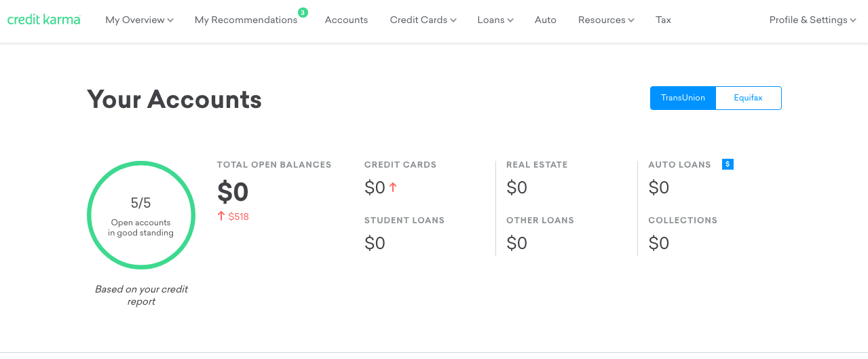Click the $0 value under Other Loans
Image resolution: width=868 pixels, height=359 pixels.
pyautogui.click(x=516, y=243)
